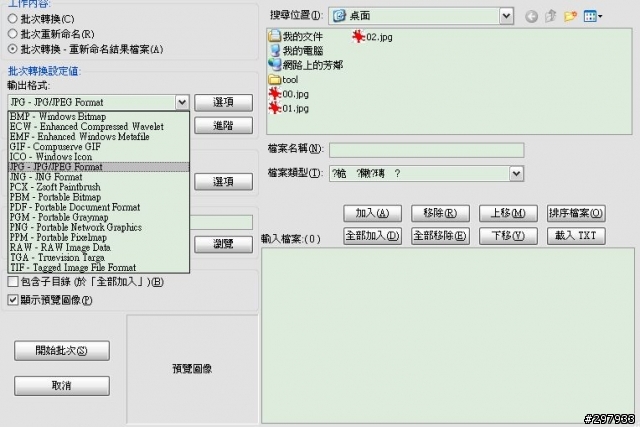Click 開始批次(S) start batch button
Image resolution: width=640 pixels, height=427 pixels.
click(62, 351)
